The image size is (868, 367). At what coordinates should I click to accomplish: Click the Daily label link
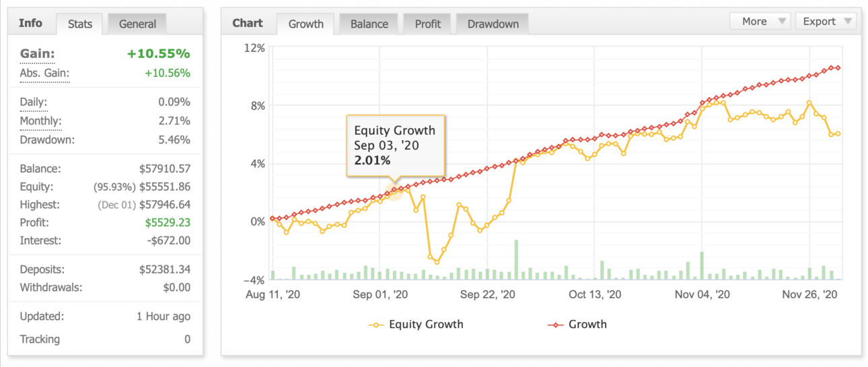pyautogui.click(x=34, y=103)
